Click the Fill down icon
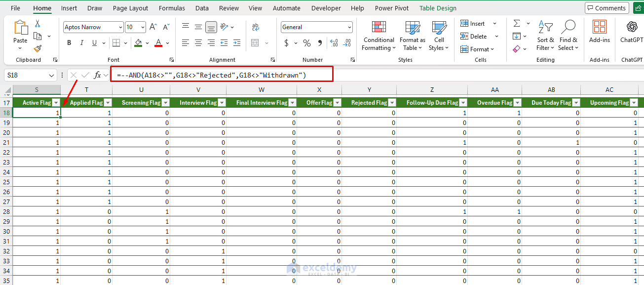Image resolution: width=644 pixels, height=285 pixels. (516, 37)
